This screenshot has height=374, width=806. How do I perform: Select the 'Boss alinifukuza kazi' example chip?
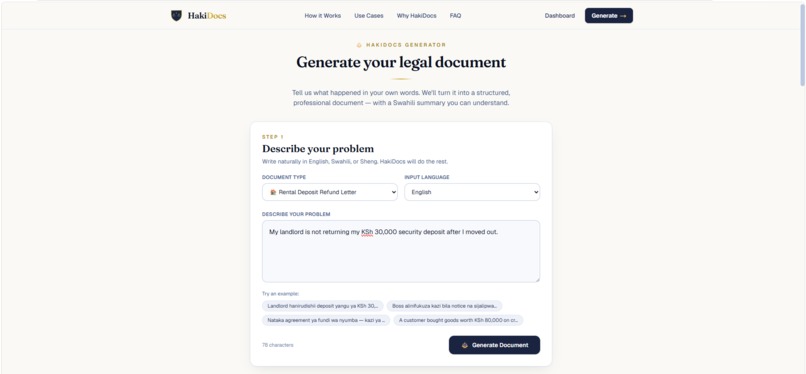click(444, 306)
